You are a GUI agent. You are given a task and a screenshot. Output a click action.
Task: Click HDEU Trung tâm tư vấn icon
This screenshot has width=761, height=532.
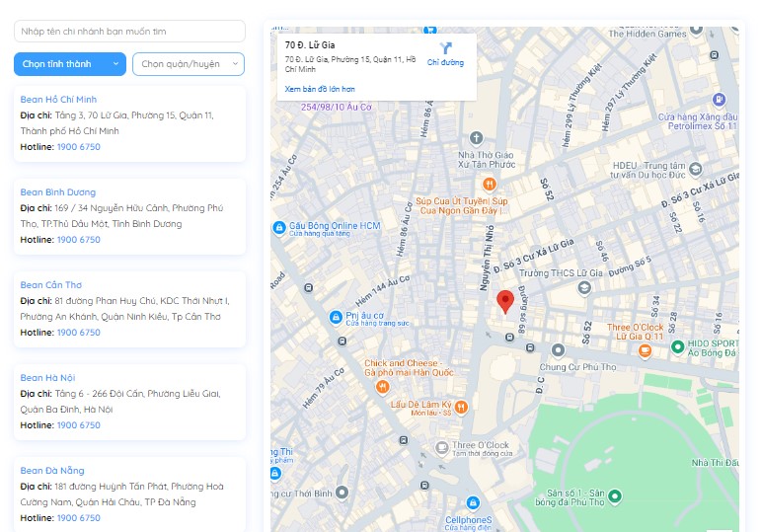696,169
